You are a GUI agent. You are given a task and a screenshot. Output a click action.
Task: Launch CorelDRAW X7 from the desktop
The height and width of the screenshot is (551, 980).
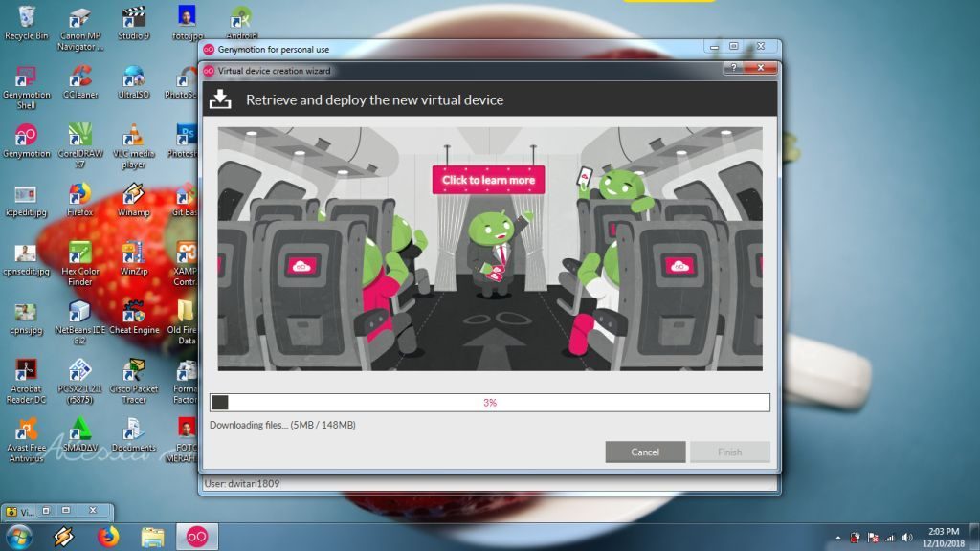click(x=80, y=146)
